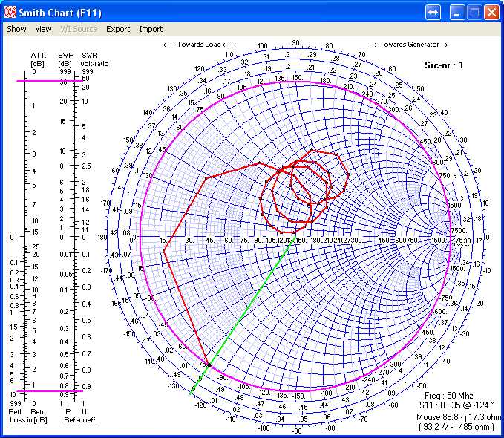Viewport: 504px width, 438px height.
Task: Click the blue double-arrow button in title bar
Action: pos(433,13)
